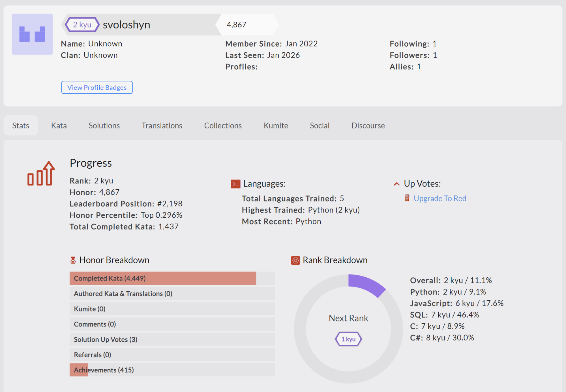Open the Solutions tab
This screenshot has width=566, height=392.
pos(104,125)
